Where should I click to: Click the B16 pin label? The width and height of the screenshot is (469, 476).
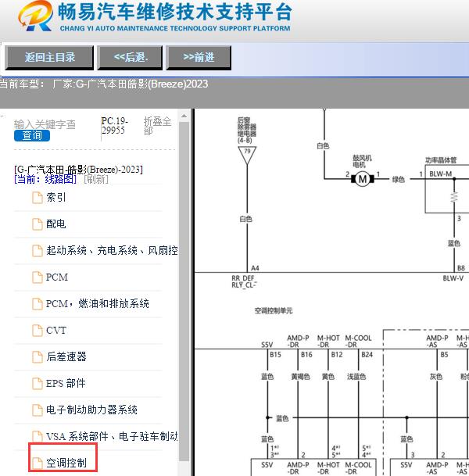(306, 355)
